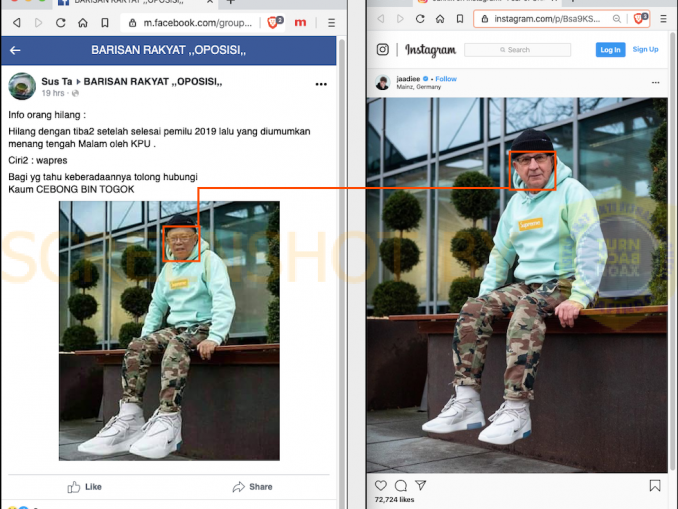678x509 pixels.
Task: Reload the Instagram browser page
Action: [x=420, y=19]
